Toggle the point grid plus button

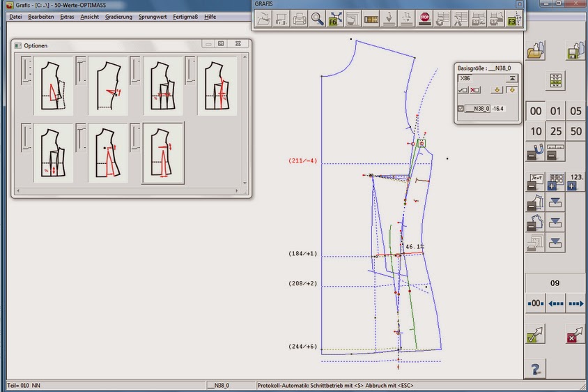(555, 182)
